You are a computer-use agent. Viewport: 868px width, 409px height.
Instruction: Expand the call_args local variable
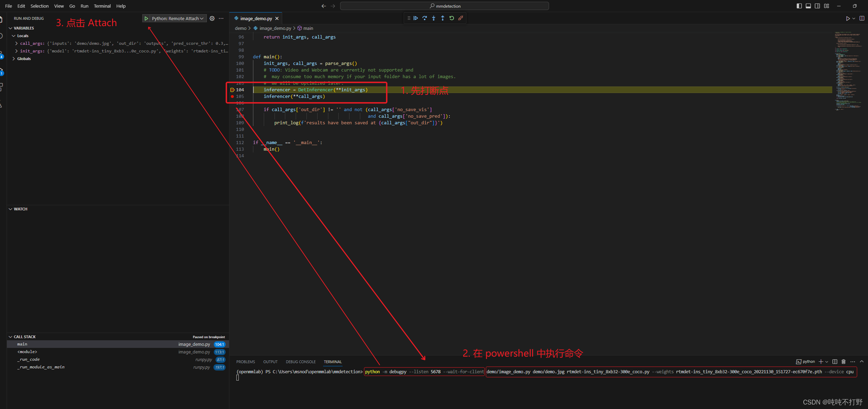coord(16,43)
